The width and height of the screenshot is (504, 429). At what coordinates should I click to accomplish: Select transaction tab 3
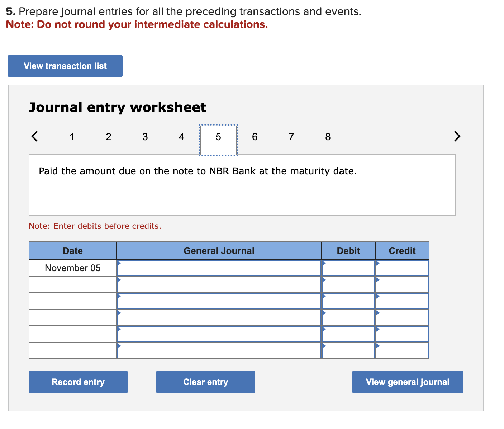[145, 137]
